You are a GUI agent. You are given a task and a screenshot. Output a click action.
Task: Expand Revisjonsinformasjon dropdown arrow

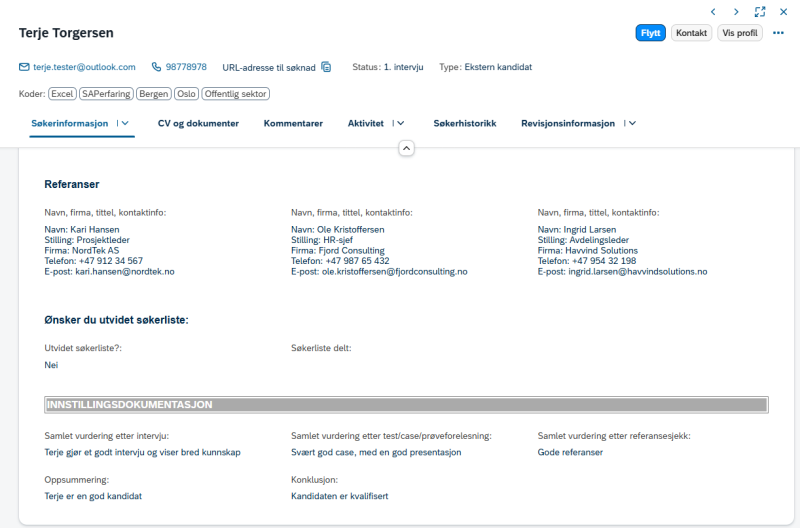tap(633, 123)
